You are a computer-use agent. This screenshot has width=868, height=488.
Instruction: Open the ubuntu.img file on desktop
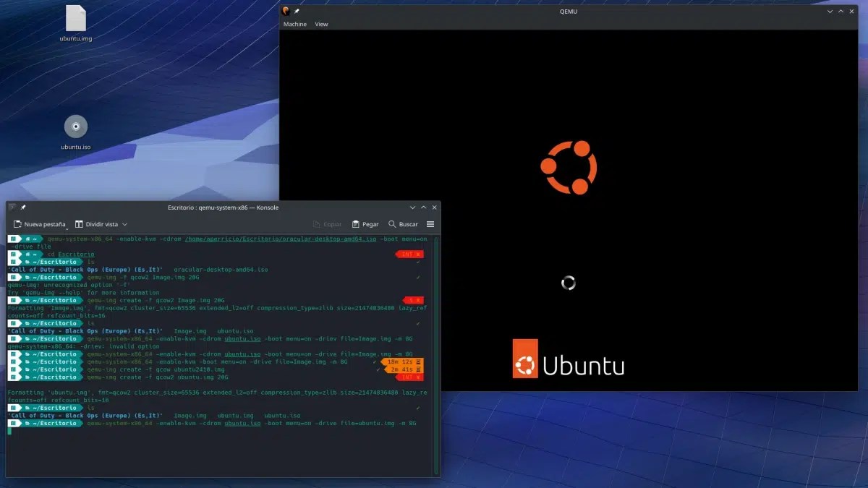point(76,22)
